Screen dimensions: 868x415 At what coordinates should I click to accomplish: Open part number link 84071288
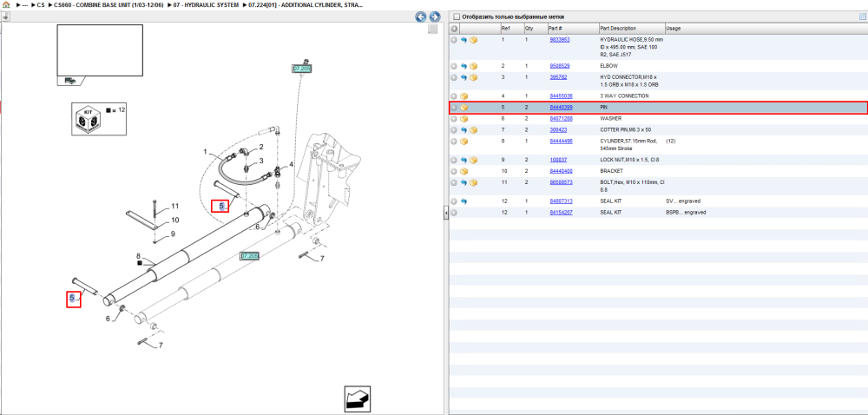(562, 118)
